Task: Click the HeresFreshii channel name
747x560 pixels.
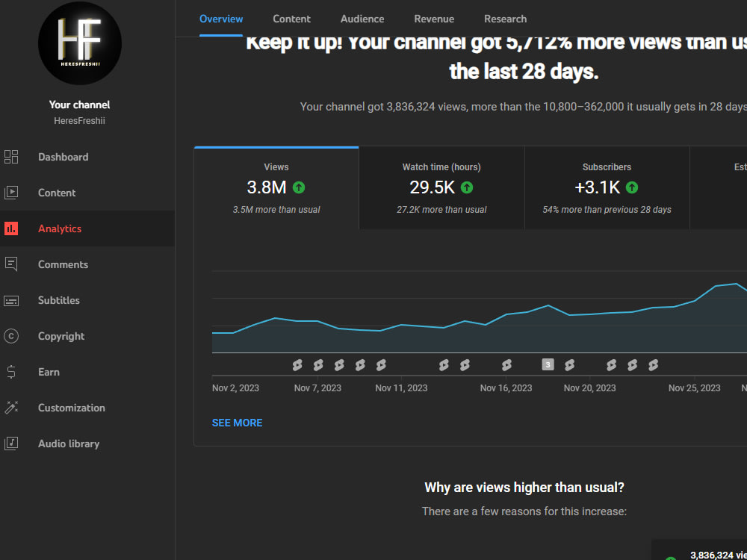Action: [x=80, y=121]
